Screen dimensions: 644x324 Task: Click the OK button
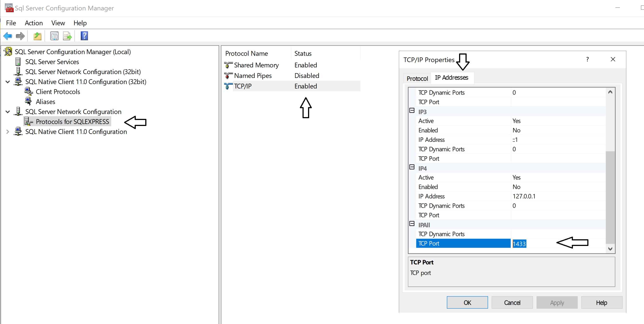pyautogui.click(x=467, y=302)
